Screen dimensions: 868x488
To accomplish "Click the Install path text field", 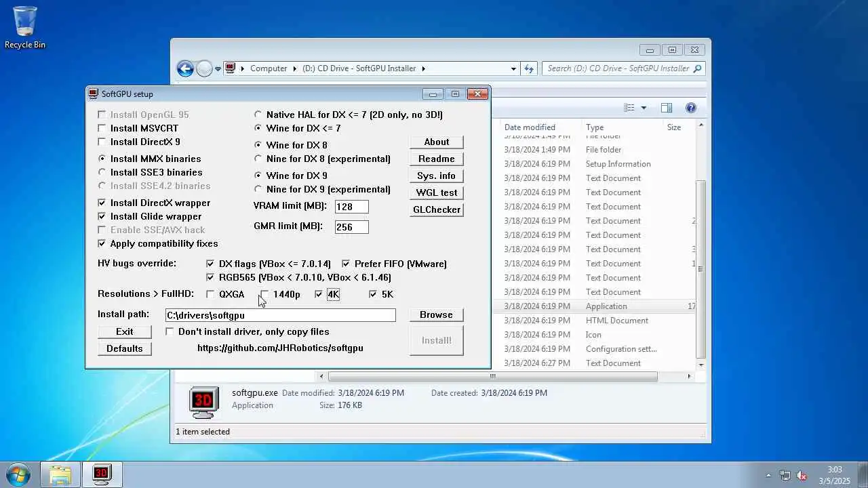I will (281, 315).
